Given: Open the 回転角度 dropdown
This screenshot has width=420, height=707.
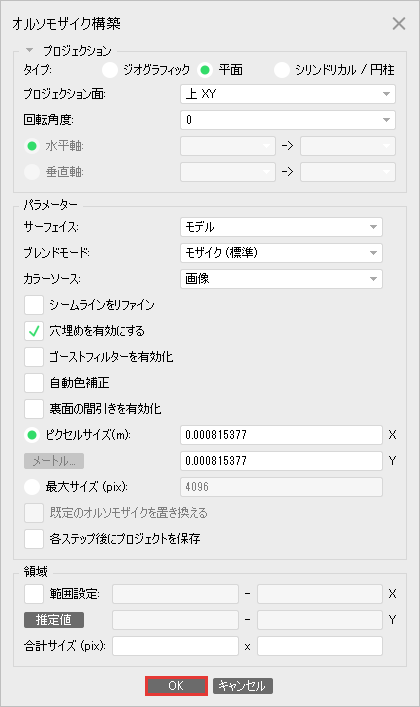Looking at the screenshot, I should coord(288,120).
